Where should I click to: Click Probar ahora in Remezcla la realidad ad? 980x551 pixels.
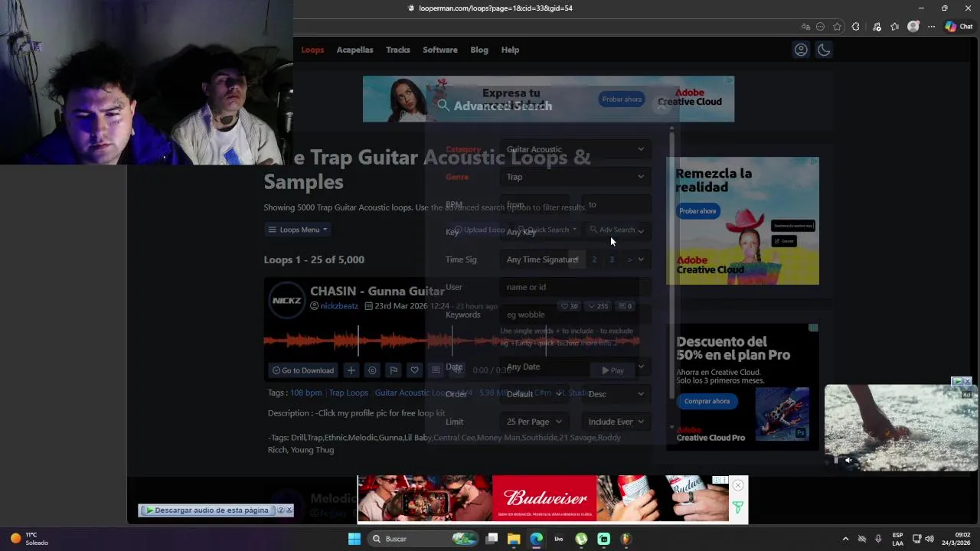[697, 211]
